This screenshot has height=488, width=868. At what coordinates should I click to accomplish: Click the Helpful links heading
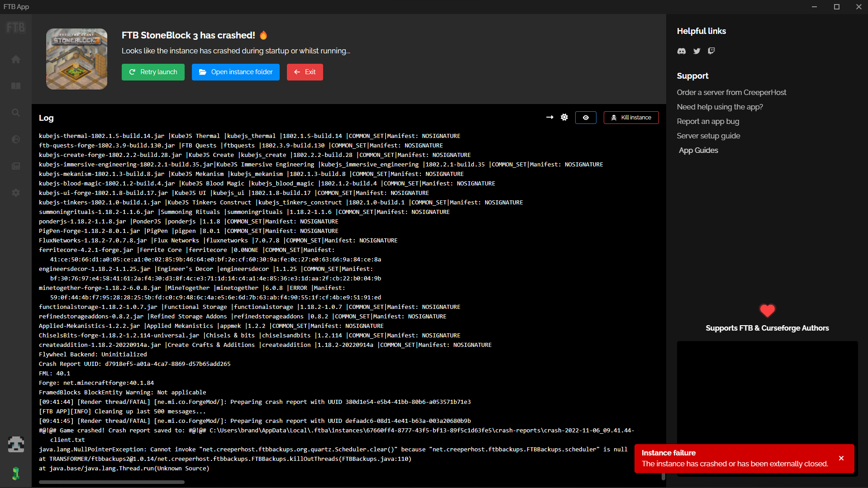click(701, 31)
